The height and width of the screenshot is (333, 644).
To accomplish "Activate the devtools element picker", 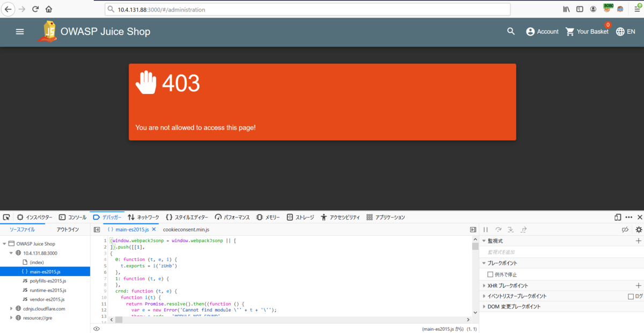I will tap(6, 217).
